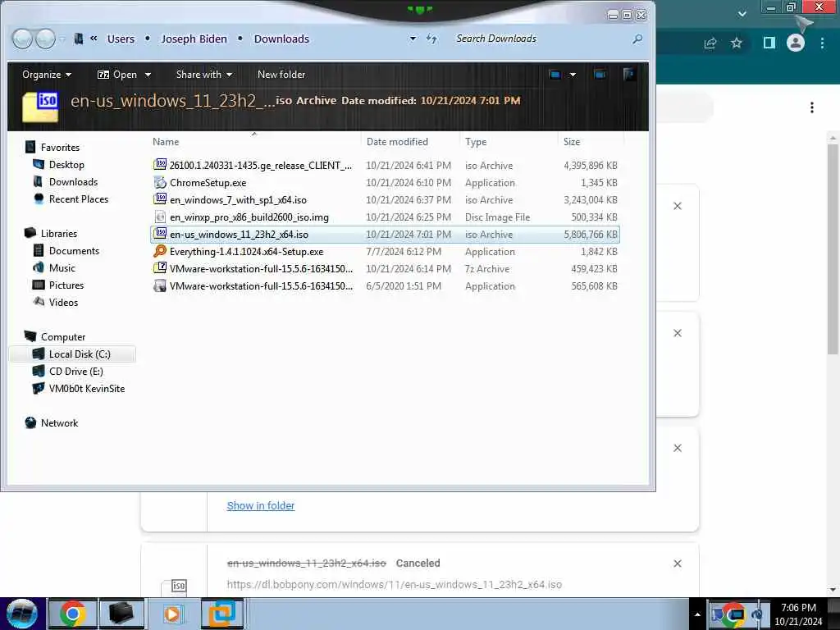Open the Share with menu
Viewport: 840px width, 630px height.
click(x=204, y=75)
